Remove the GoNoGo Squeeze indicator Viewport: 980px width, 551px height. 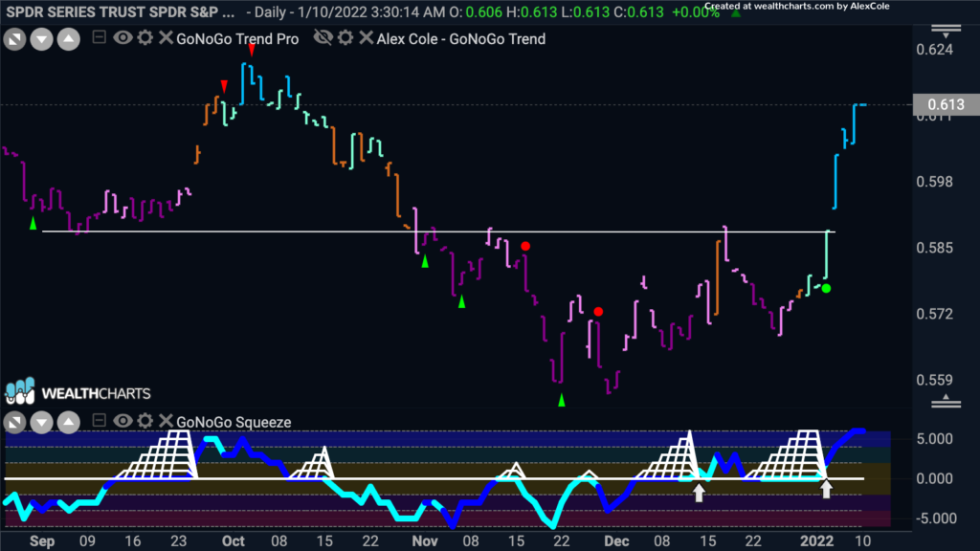click(x=166, y=421)
